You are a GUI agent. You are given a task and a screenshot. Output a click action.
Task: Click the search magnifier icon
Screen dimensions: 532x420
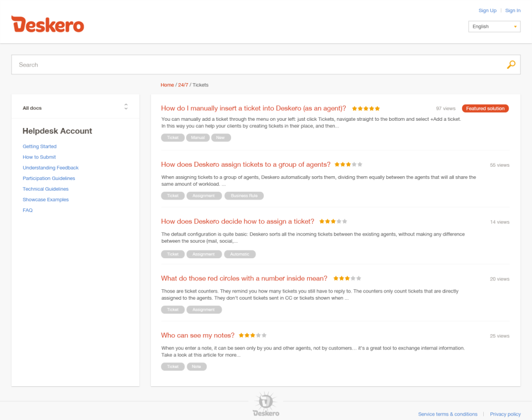(x=510, y=64)
